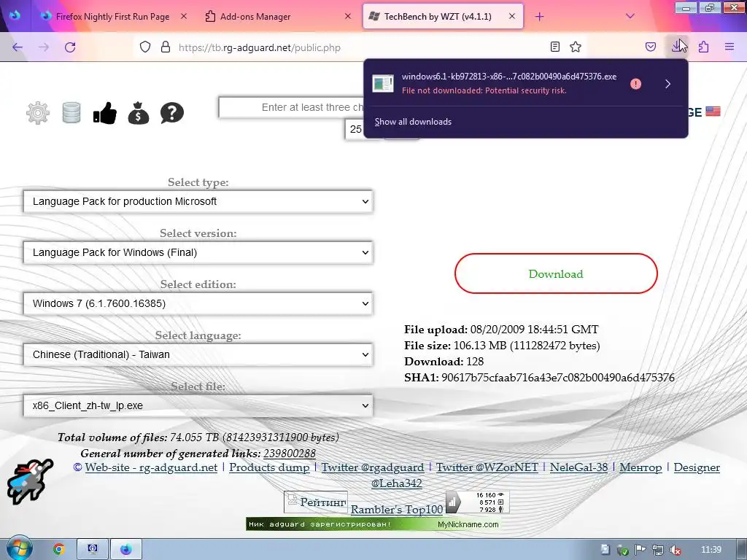Open the Select version dropdown
Viewport: 747px width, 560px height.
(x=198, y=252)
